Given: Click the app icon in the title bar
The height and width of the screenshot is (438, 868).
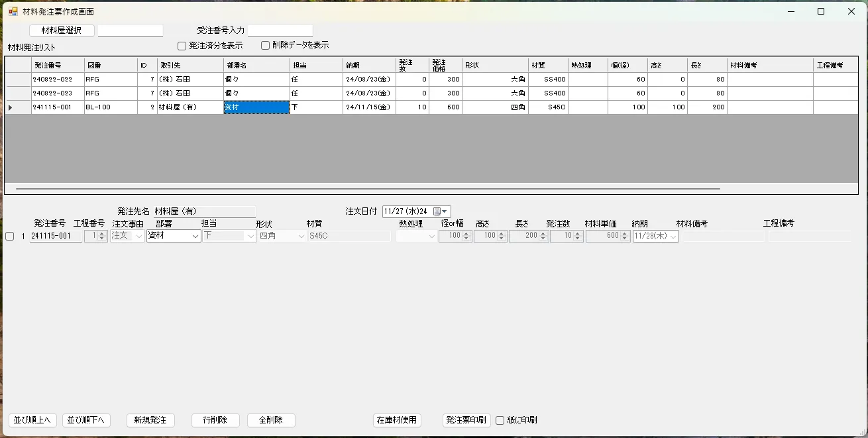Looking at the screenshot, I should point(13,11).
